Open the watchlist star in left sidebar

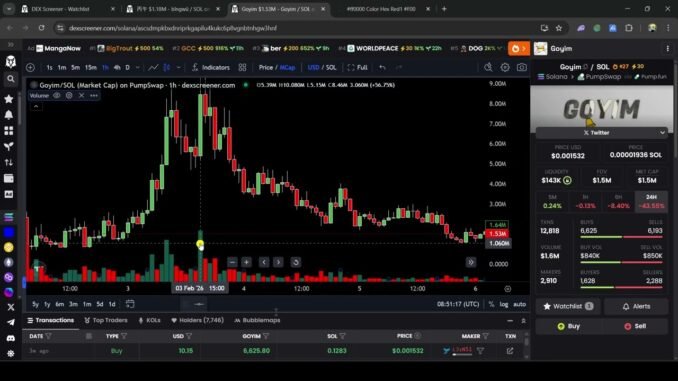(x=9, y=99)
